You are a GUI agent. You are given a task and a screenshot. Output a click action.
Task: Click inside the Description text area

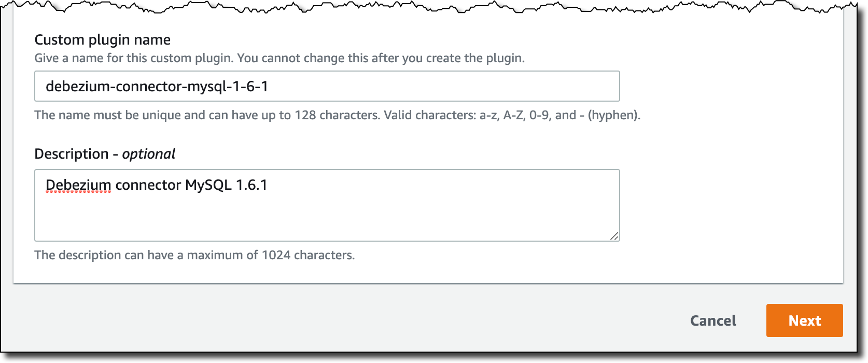[x=327, y=205]
